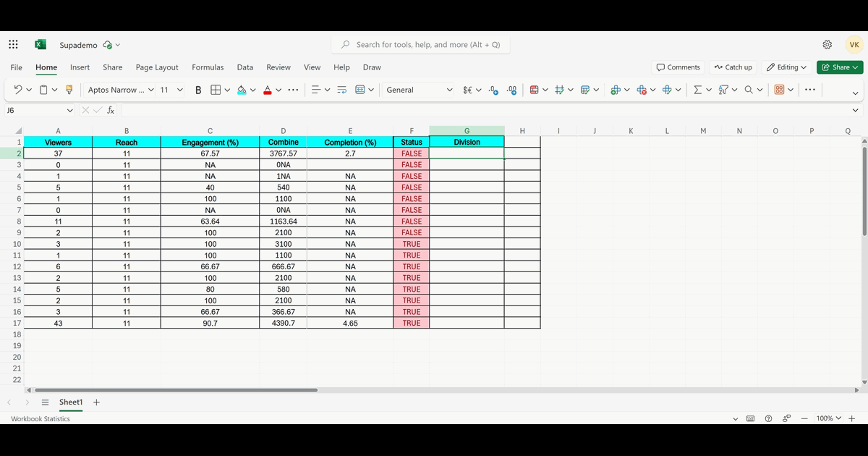Click the Find magnifier icon
This screenshot has width=868, height=456.
pyautogui.click(x=749, y=90)
